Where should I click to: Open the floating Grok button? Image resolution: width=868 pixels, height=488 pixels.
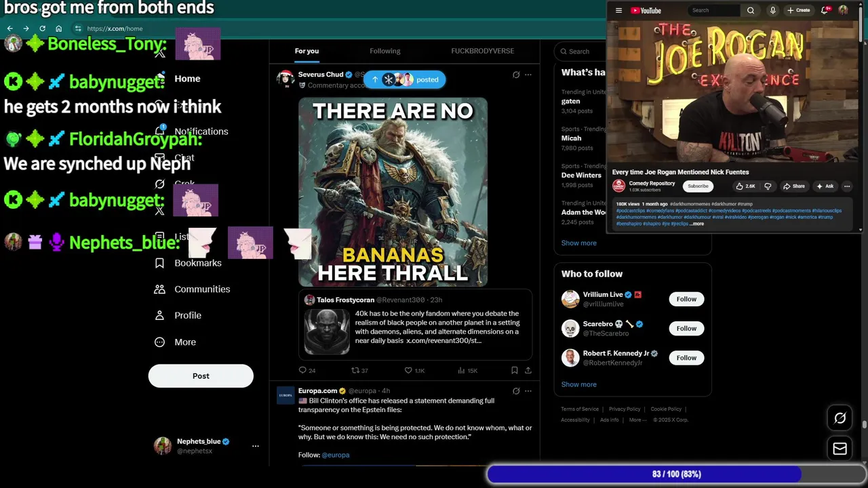pyautogui.click(x=840, y=418)
